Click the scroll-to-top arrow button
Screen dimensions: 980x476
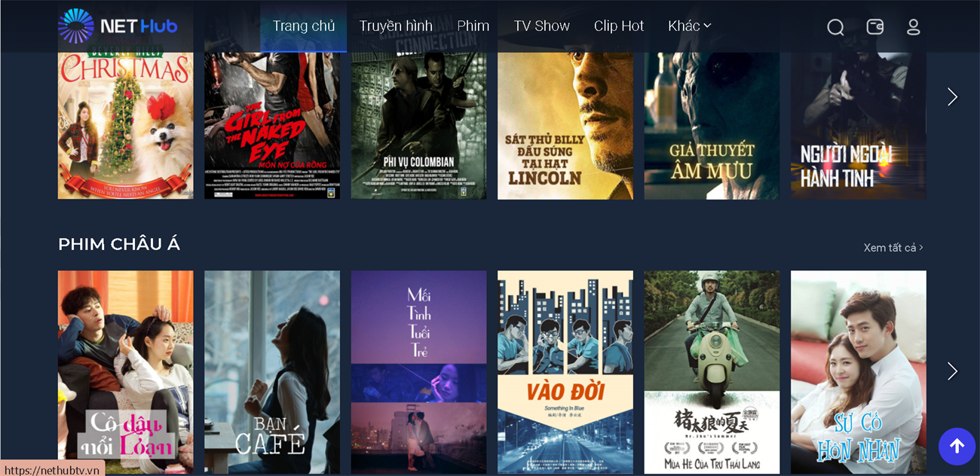click(x=957, y=447)
